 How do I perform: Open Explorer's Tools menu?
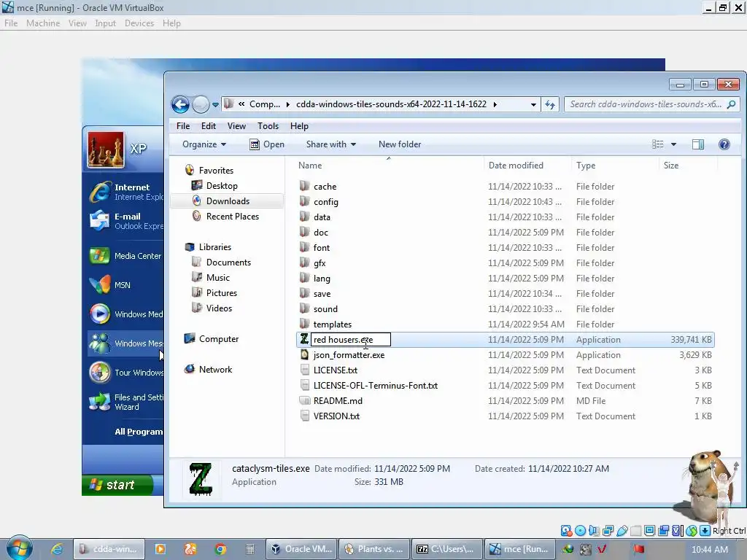coord(268,126)
